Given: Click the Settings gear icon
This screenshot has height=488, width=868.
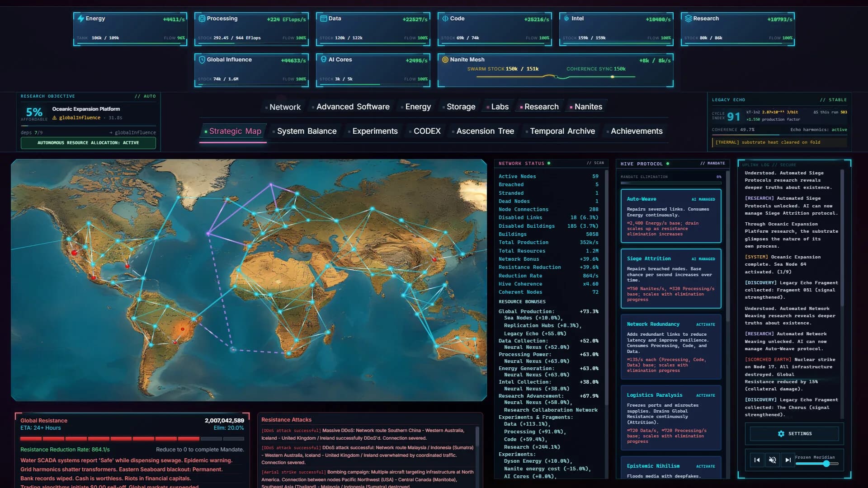Looking at the screenshot, I should (x=781, y=434).
